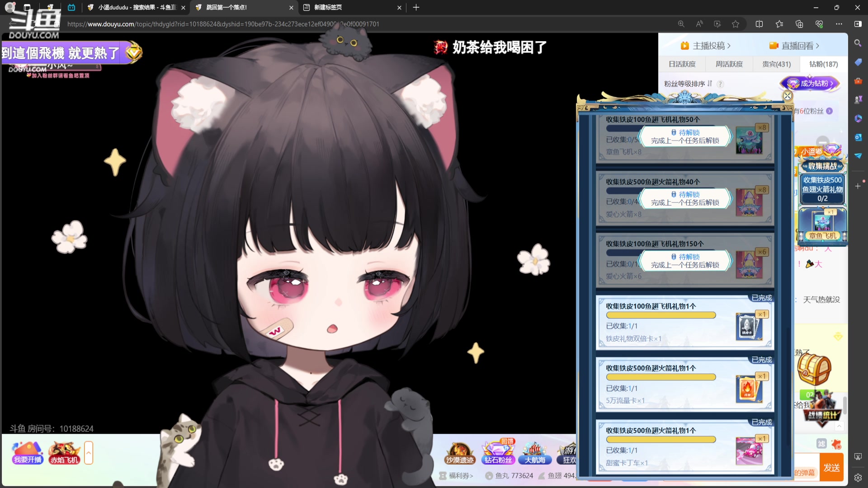868x488 pixels.
Task: Open the Edge sidebar shopping tag icon
Action: (x=858, y=62)
